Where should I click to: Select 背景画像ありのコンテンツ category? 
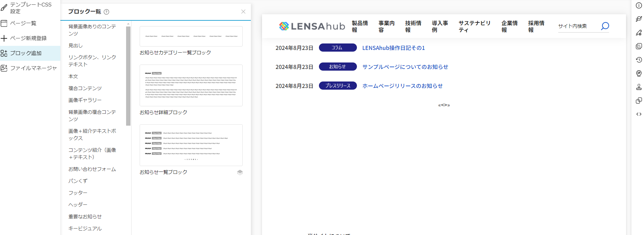(92, 30)
